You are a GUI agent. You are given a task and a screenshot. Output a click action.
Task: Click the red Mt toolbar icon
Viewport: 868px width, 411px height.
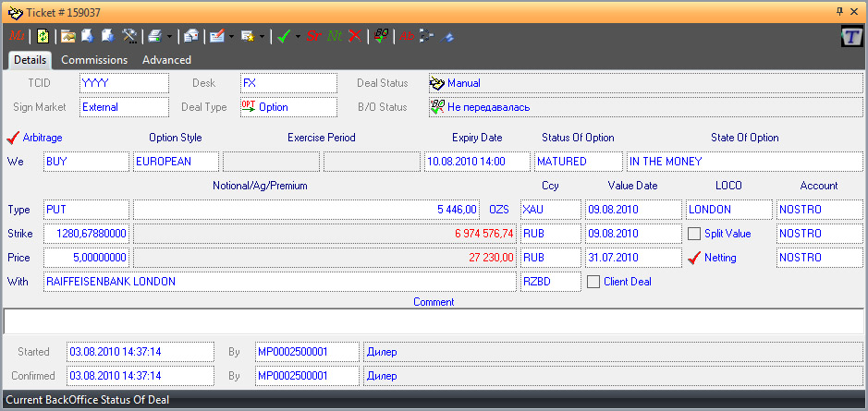pyautogui.click(x=17, y=37)
